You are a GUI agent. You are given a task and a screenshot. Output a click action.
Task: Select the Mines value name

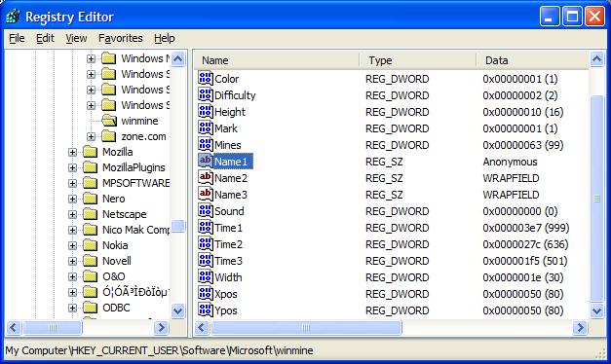coord(228,145)
